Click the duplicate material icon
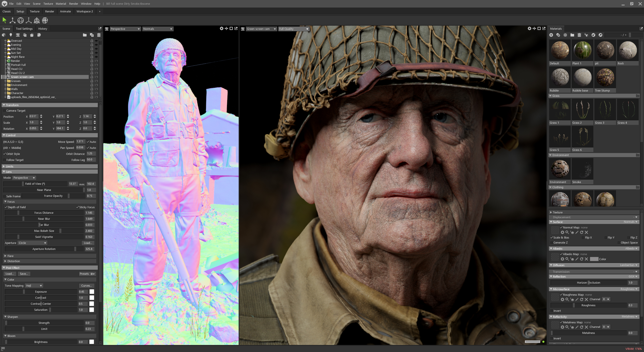The height and width of the screenshot is (352, 644). 558,35
